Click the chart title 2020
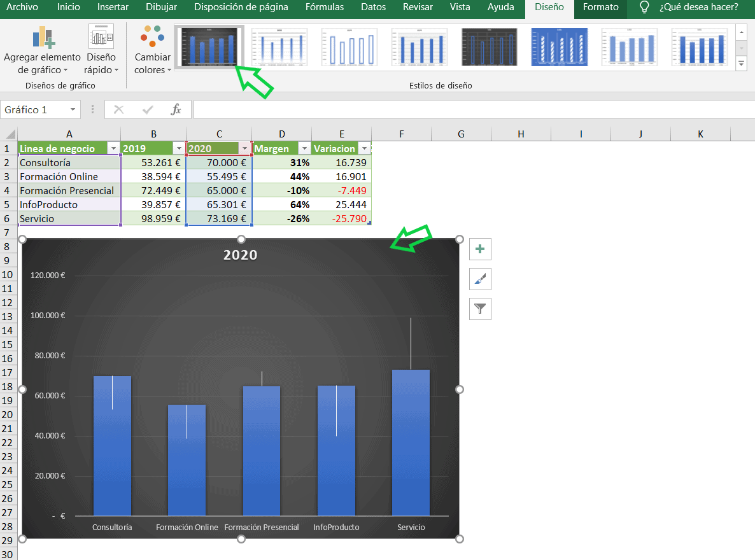 click(x=240, y=255)
